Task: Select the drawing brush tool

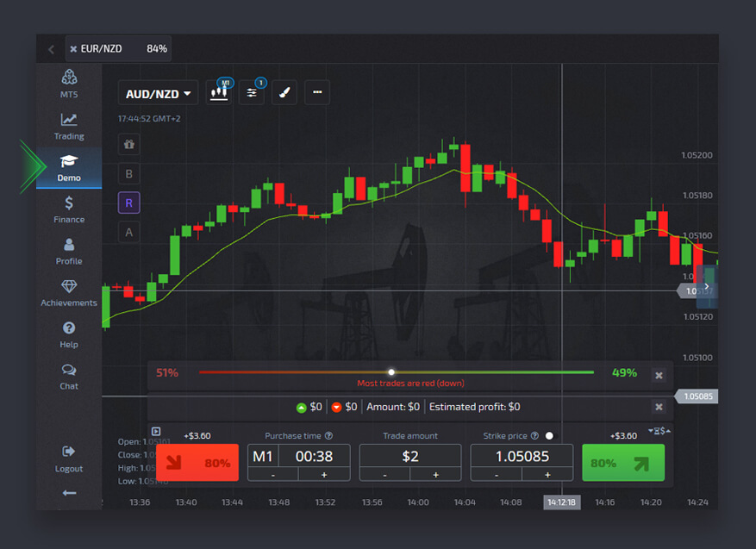Action: pyautogui.click(x=284, y=92)
